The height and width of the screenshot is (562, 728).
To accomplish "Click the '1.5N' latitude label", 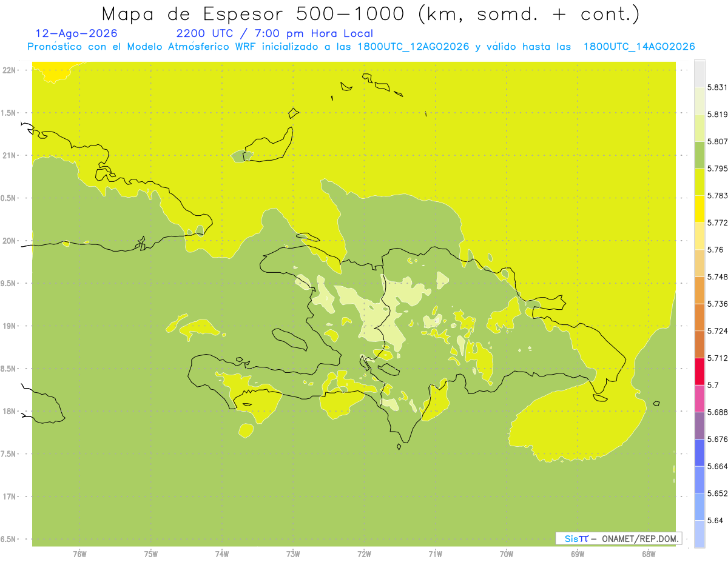I will [8, 113].
